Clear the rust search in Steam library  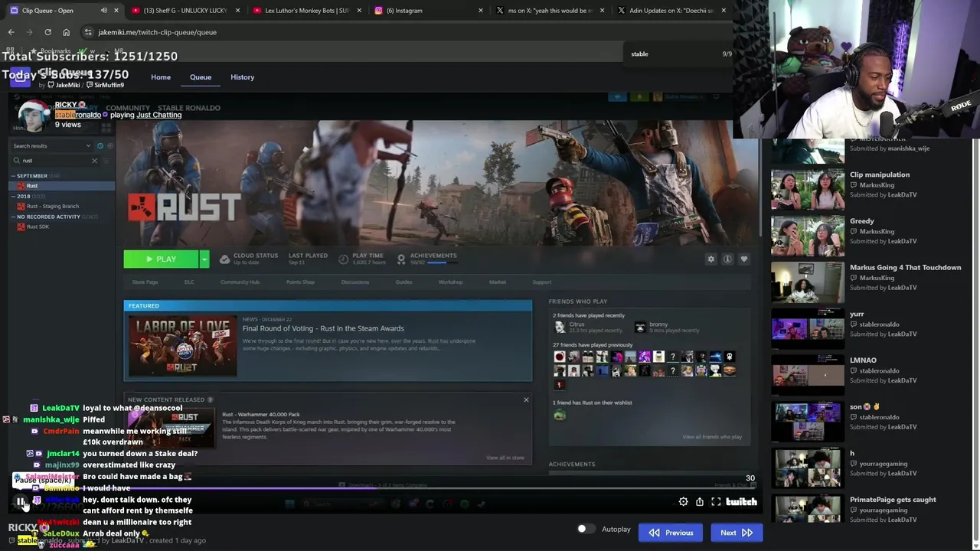click(94, 161)
